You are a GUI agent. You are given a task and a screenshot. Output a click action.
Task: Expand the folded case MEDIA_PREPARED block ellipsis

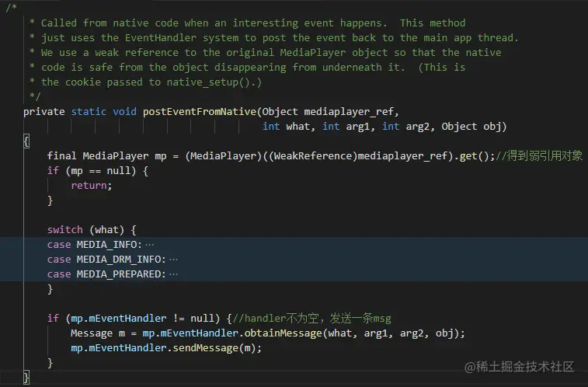173,274
